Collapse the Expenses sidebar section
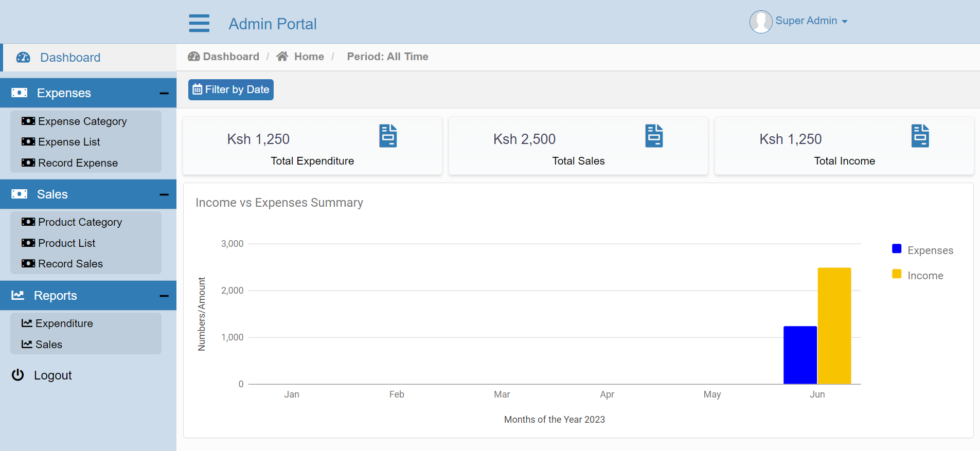The height and width of the screenshot is (451, 980). pos(164,93)
